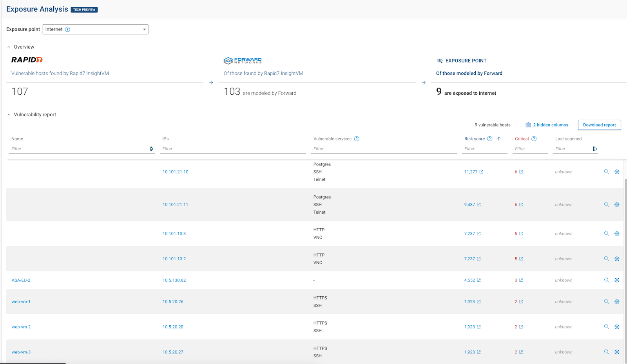Image resolution: width=627 pixels, height=364 pixels.
Task: Collapse the Overview section
Action: pyautogui.click(x=9, y=47)
